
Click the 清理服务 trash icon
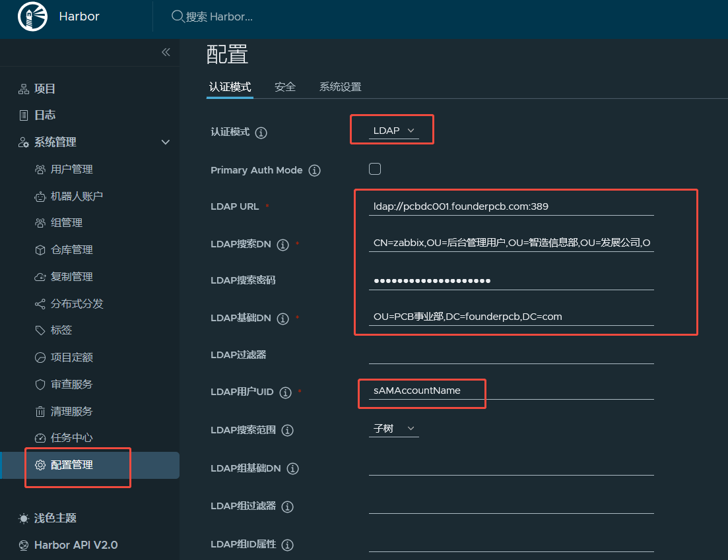[40, 412]
